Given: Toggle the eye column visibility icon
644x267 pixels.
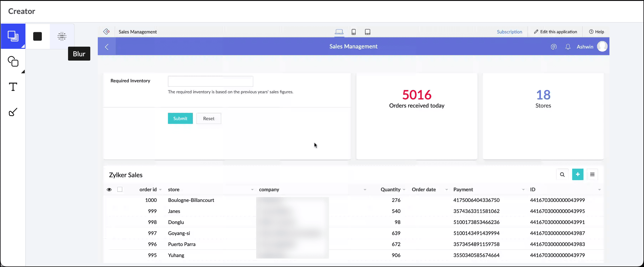Looking at the screenshot, I should point(109,190).
